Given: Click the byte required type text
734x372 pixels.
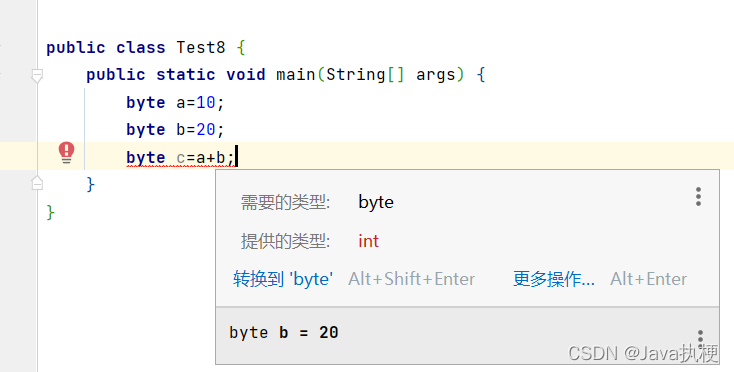Looking at the screenshot, I should tap(376, 202).
